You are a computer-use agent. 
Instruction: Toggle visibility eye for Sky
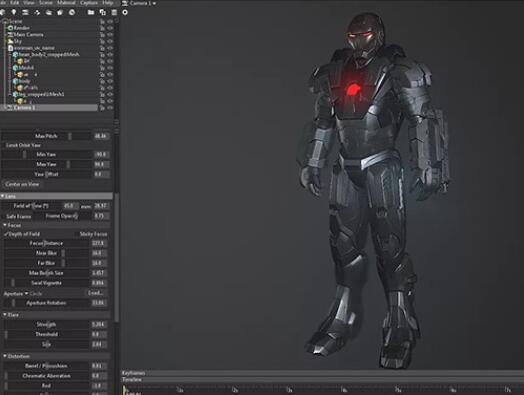click(x=110, y=41)
